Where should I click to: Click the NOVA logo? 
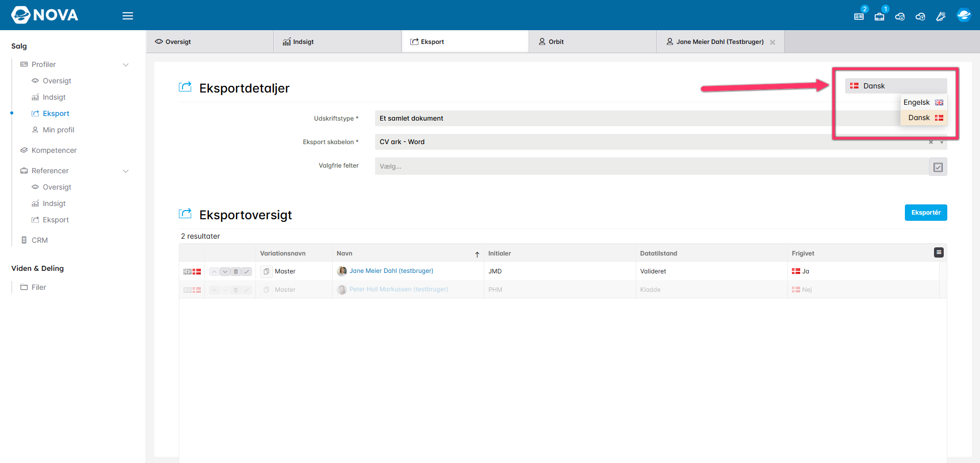(x=45, y=15)
